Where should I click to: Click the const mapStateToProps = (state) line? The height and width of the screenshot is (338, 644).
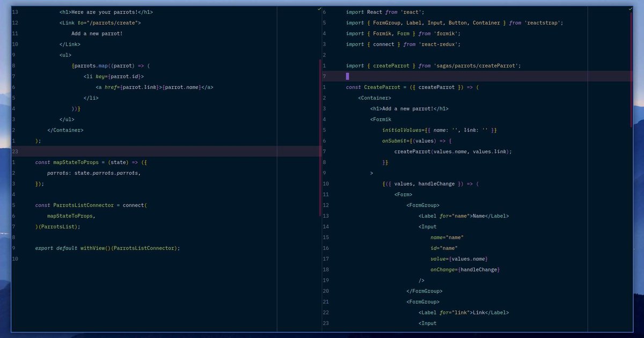tap(91, 162)
